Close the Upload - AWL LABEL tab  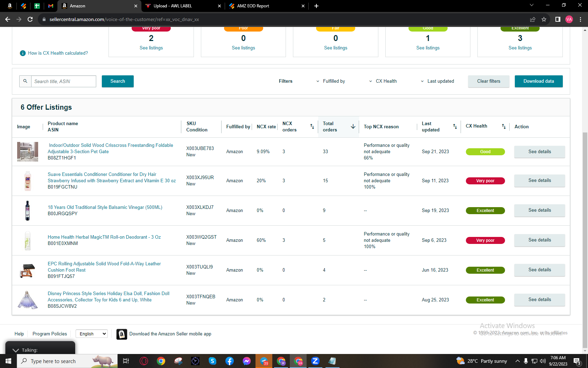coord(219,6)
